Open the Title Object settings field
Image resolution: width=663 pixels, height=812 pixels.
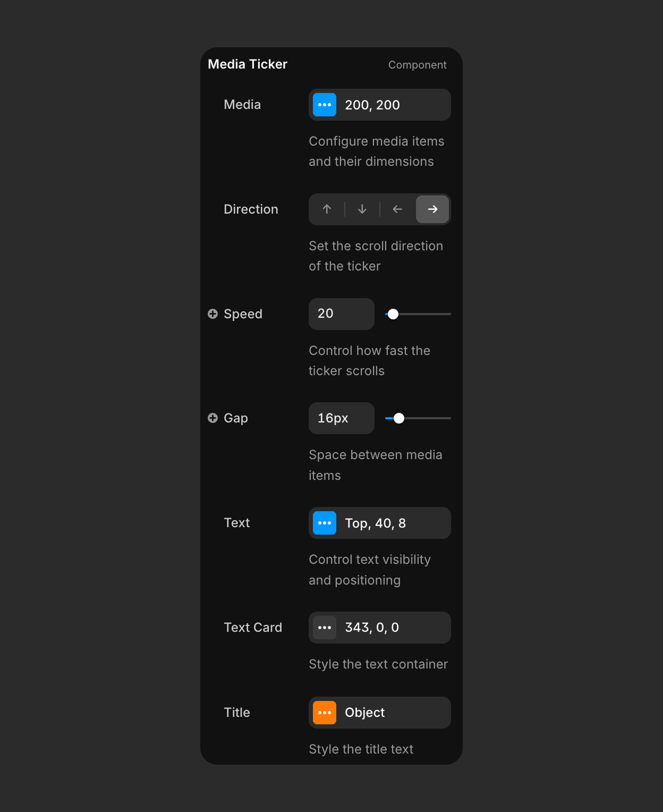(393, 713)
